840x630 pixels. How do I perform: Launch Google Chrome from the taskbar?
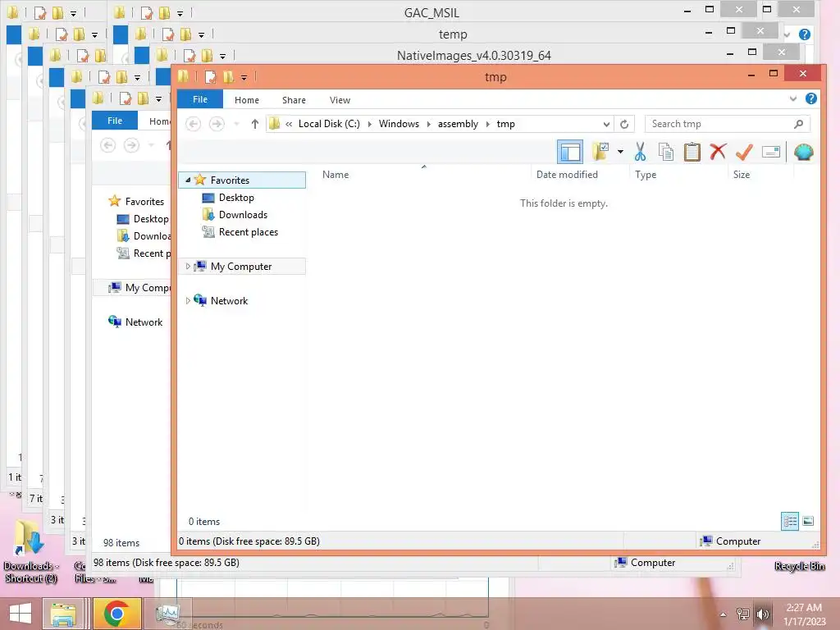116,614
